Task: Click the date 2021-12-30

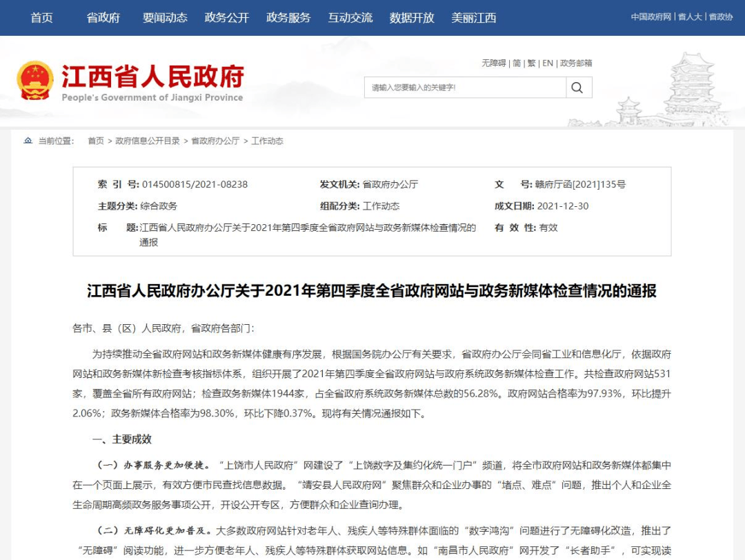Action: (563, 206)
